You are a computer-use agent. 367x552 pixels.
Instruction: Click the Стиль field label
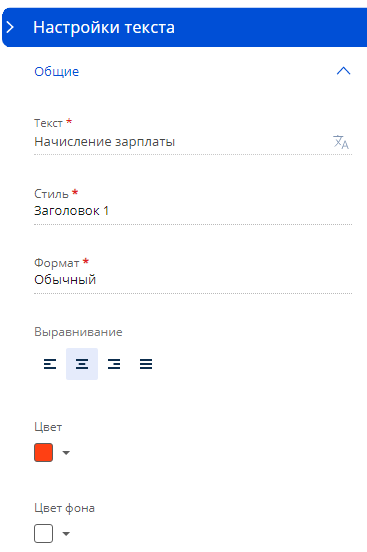[x=51, y=194]
